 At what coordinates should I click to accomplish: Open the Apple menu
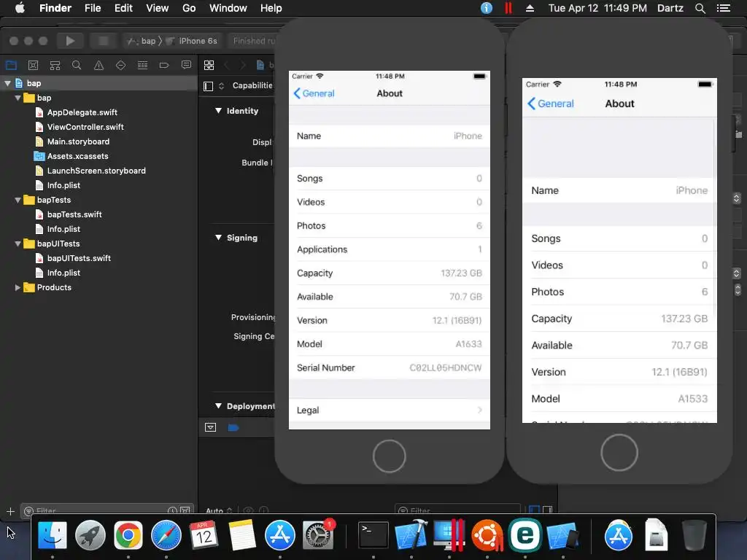tap(20, 8)
